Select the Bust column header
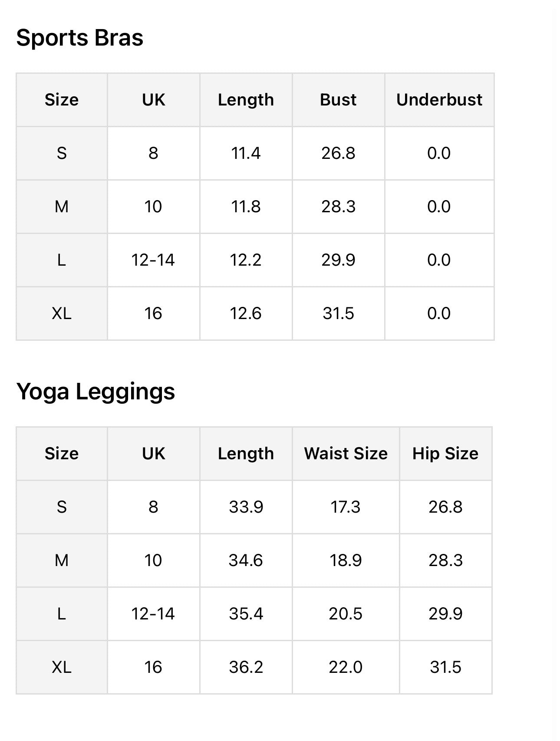560x741 pixels. pyautogui.click(x=338, y=100)
